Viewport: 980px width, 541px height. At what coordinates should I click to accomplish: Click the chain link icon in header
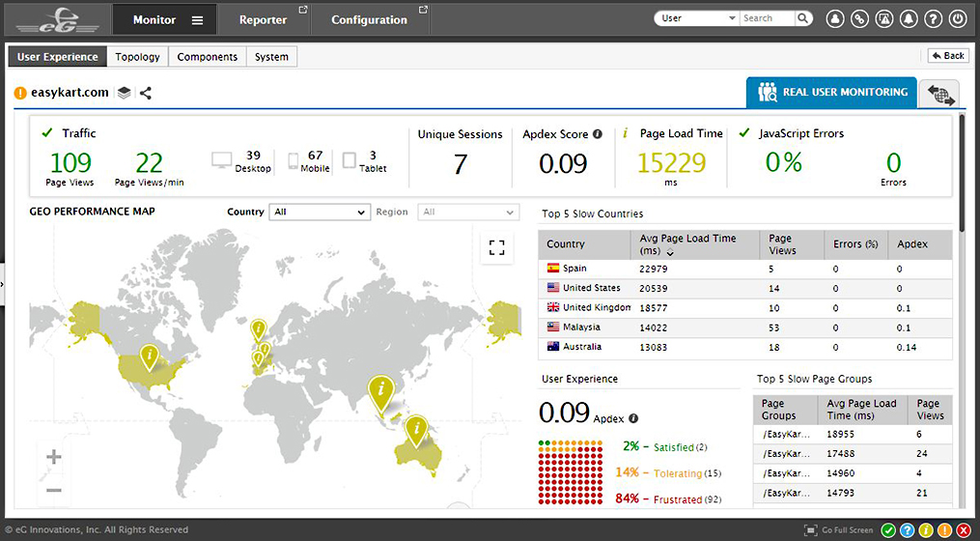859,18
